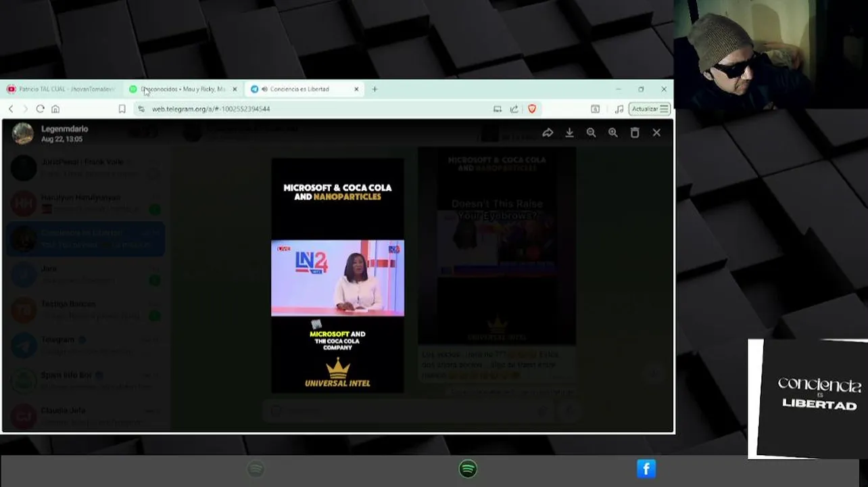The width and height of the screenshot is (868, 487).
Task: Delete the media with the trash icon
Action: [x=634, y=133]
